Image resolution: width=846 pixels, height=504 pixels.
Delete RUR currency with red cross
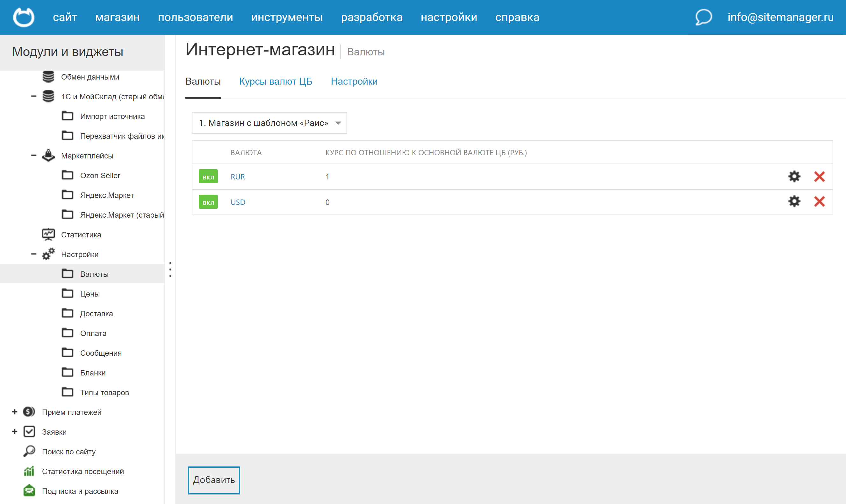(819, 176)
